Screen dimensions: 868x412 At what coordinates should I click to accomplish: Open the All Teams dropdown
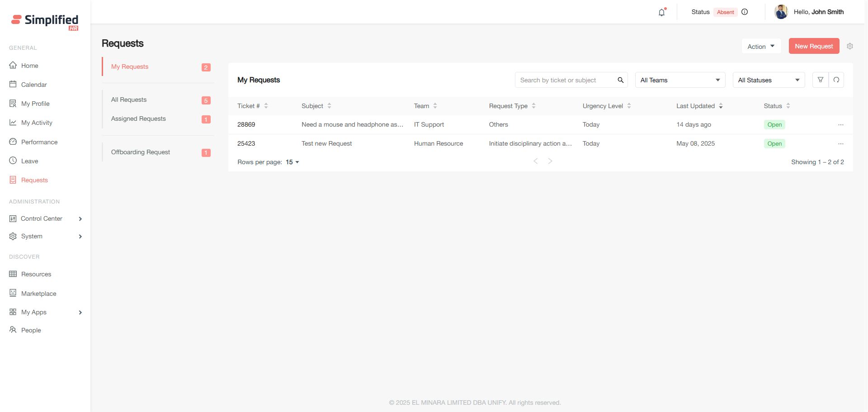(x=680, y=80)
